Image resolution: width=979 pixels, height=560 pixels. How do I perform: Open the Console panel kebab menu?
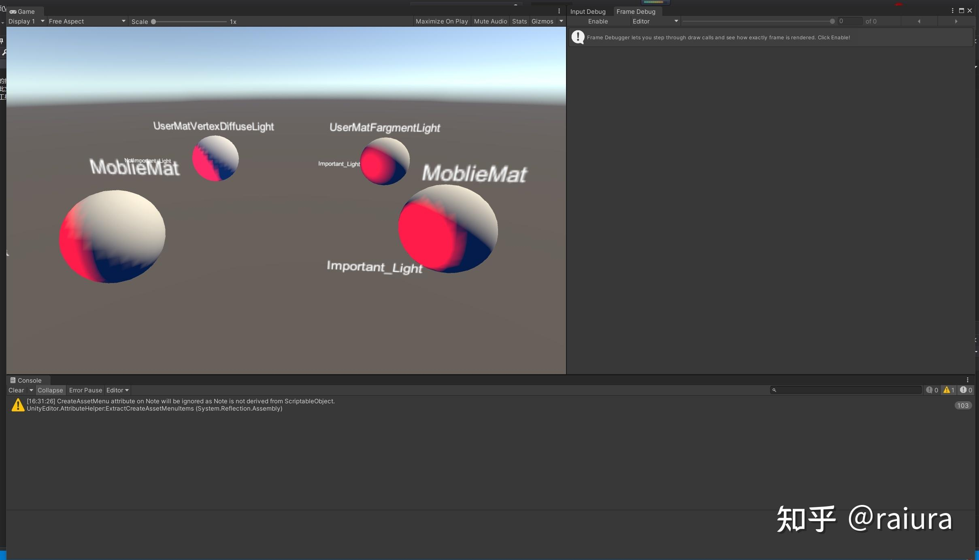[x=968, y=380]
